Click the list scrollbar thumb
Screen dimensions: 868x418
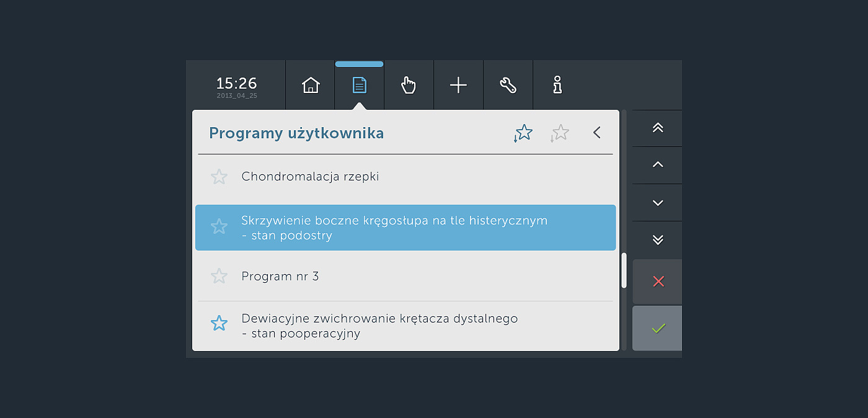(624, 270)
